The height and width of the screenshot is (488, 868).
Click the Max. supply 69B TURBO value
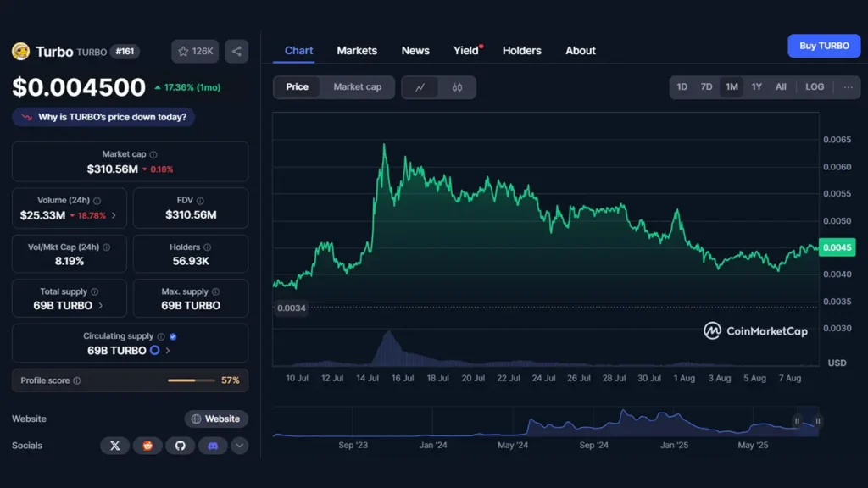191,305
